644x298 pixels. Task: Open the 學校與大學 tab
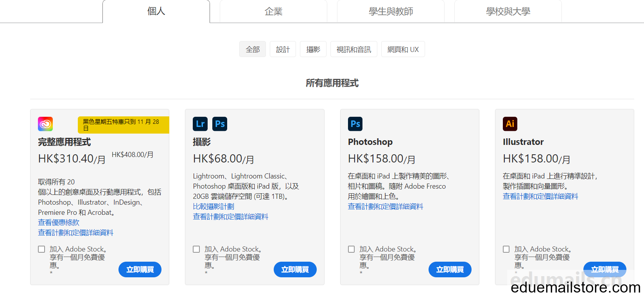508,11
